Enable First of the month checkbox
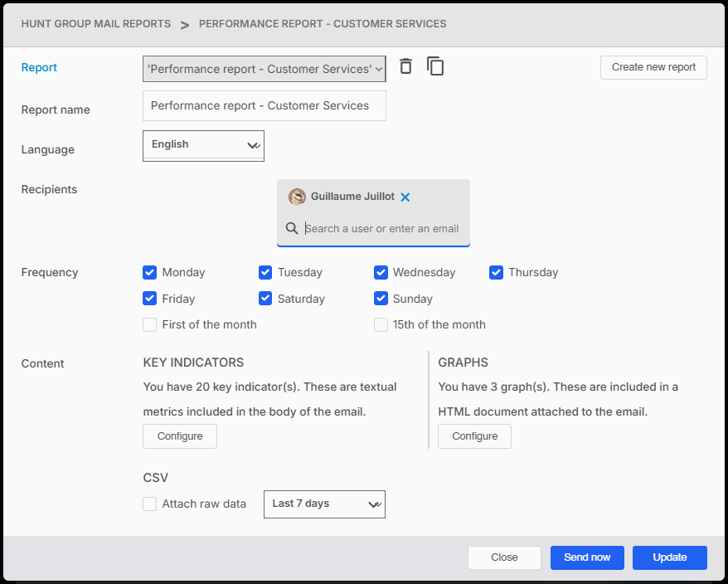The height and width of the screenshot is (584, 728). coord(150,325)
